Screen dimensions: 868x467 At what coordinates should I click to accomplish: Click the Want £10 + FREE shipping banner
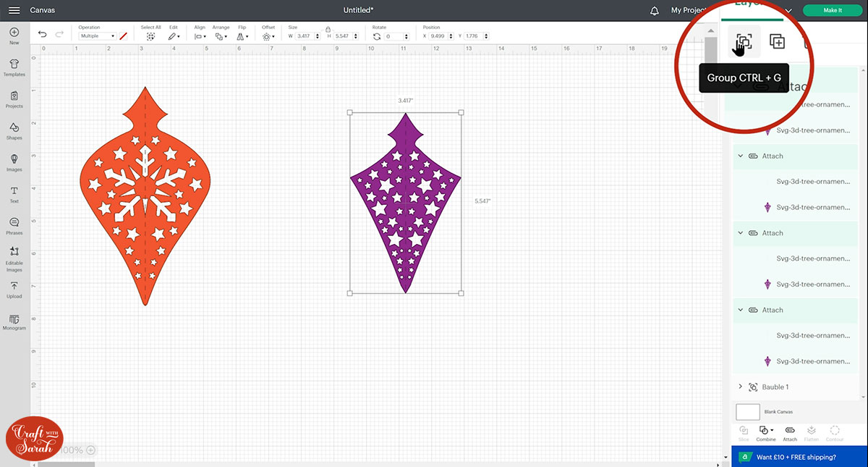(795, 457)
